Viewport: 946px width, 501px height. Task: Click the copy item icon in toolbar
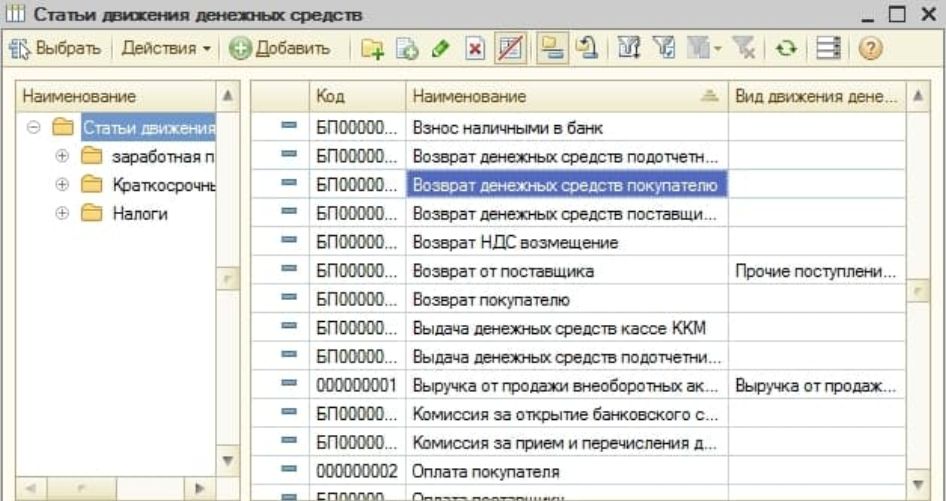point(406,49)
